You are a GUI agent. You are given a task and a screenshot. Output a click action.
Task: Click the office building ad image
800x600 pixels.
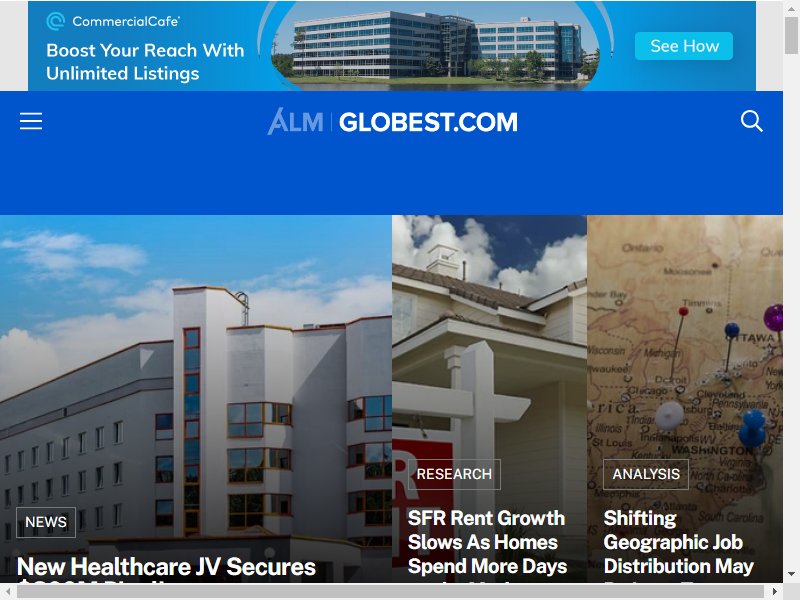(436, 47)
